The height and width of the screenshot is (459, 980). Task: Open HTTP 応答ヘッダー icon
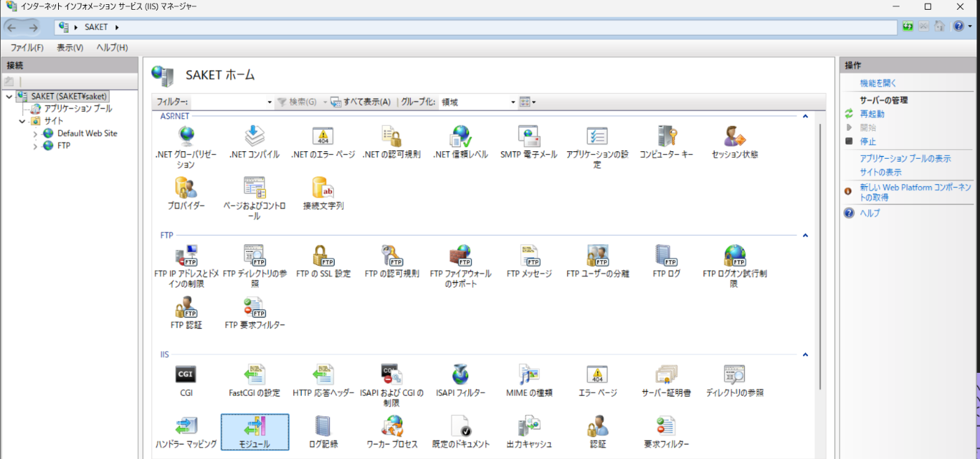pyautogui.click(x=323, y=381)
